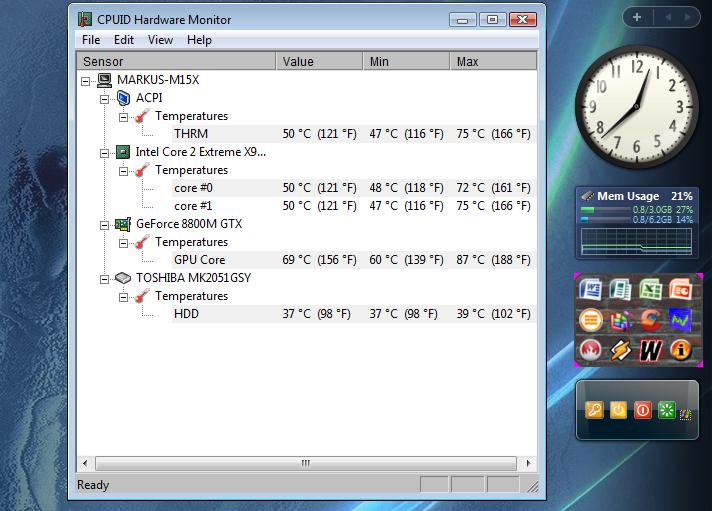Open the Help menu

(199, 40)
